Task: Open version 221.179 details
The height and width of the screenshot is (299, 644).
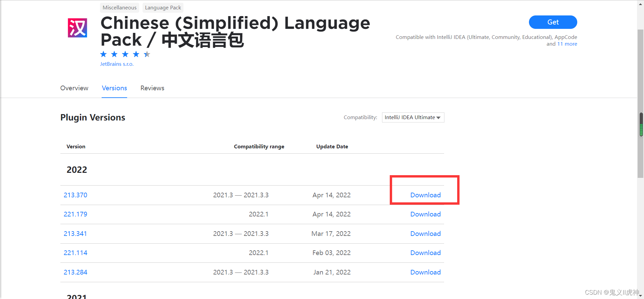Action: tap(75, 214)
